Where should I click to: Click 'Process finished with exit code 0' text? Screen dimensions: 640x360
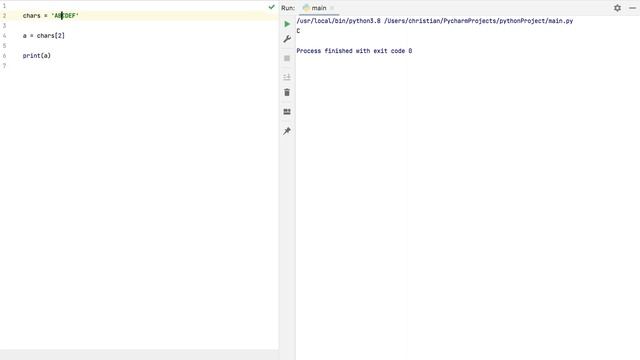pos(354,51)
